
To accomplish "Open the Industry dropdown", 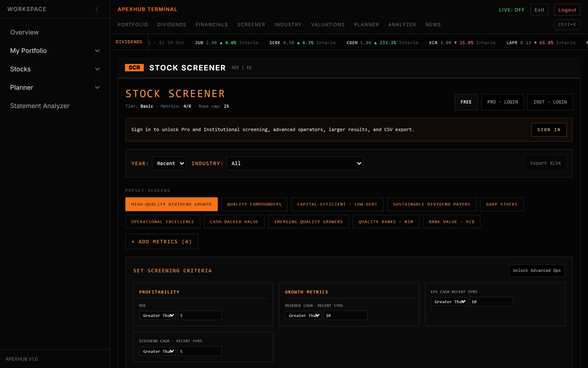I will (295, 163).
